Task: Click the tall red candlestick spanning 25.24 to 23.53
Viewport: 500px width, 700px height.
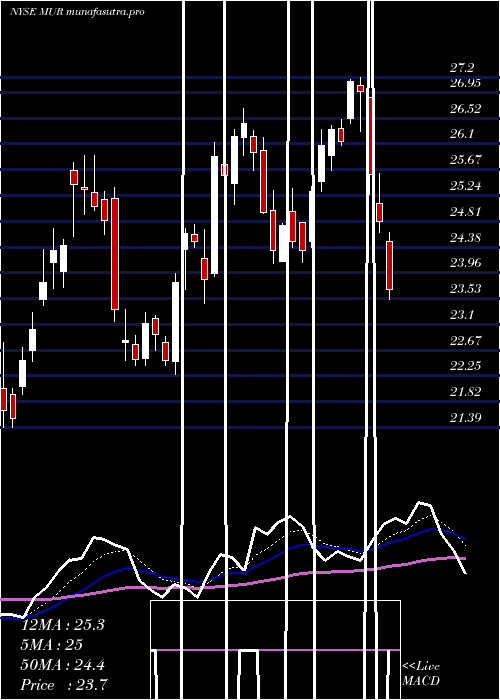Action: tap(115, 254)
